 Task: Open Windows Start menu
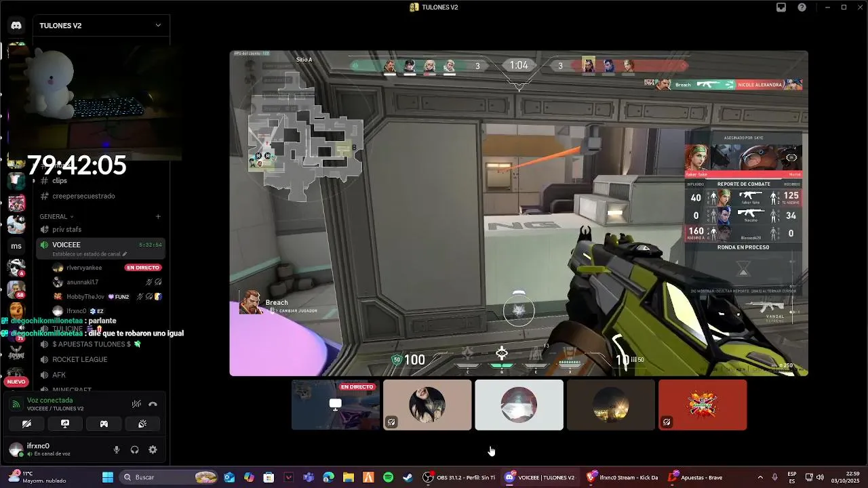coord(108,477)
